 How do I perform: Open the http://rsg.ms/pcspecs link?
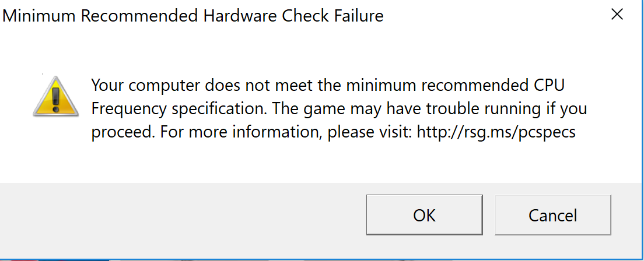pos(495,132)
